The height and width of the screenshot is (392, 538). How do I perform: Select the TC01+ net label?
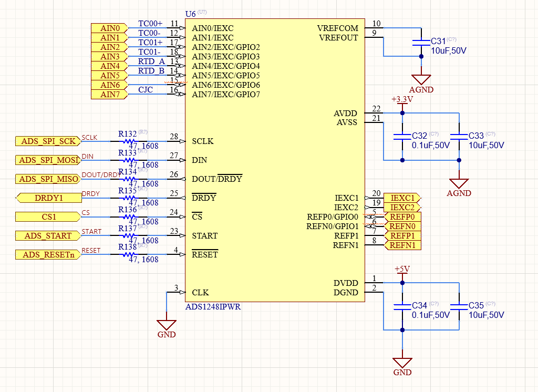point(150,42)
